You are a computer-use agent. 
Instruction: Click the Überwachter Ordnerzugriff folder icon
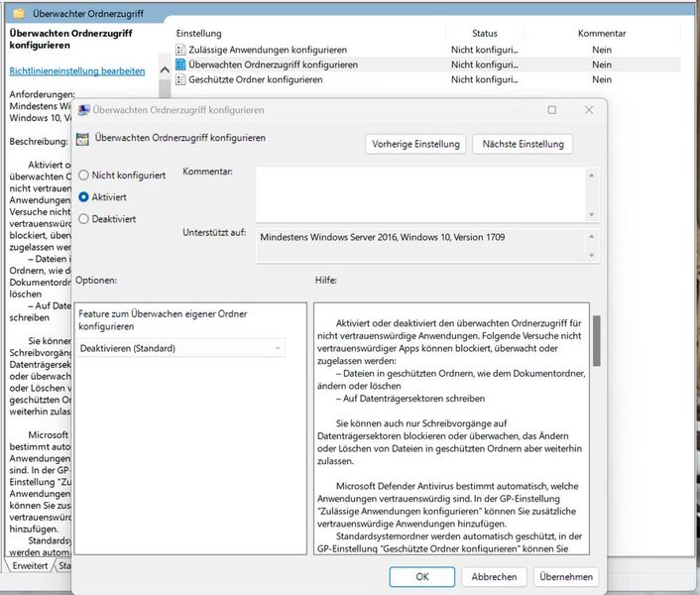pos(19,14)
